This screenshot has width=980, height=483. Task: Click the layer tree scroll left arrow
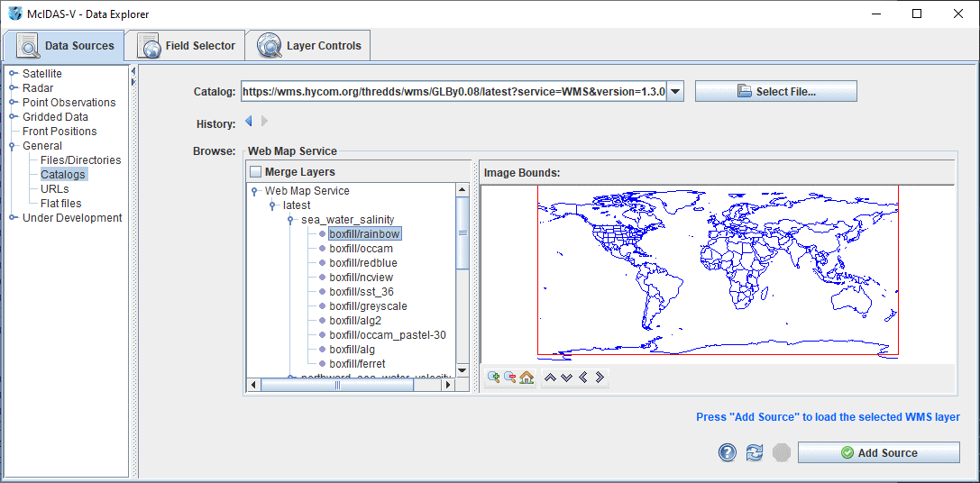pyautogui.click(x=253, y=386)
